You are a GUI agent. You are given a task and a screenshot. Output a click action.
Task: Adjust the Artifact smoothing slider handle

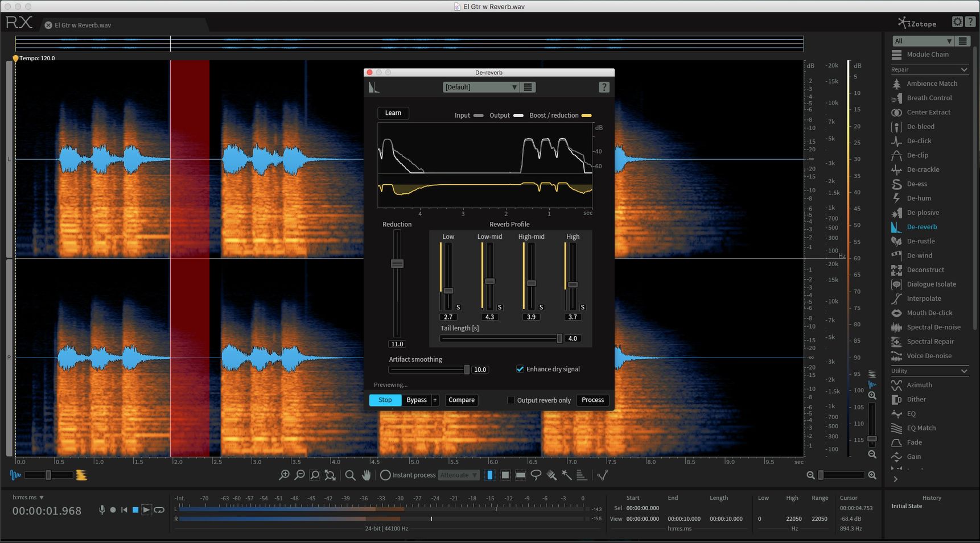[467, 370]
